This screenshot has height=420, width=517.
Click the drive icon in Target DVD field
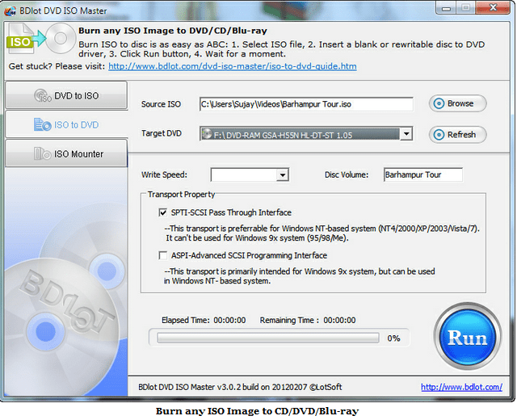(207, 134)
